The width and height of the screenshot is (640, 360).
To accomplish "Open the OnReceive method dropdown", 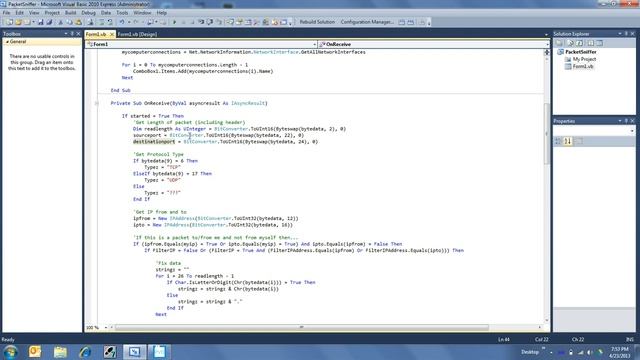I will coord(547,44).
